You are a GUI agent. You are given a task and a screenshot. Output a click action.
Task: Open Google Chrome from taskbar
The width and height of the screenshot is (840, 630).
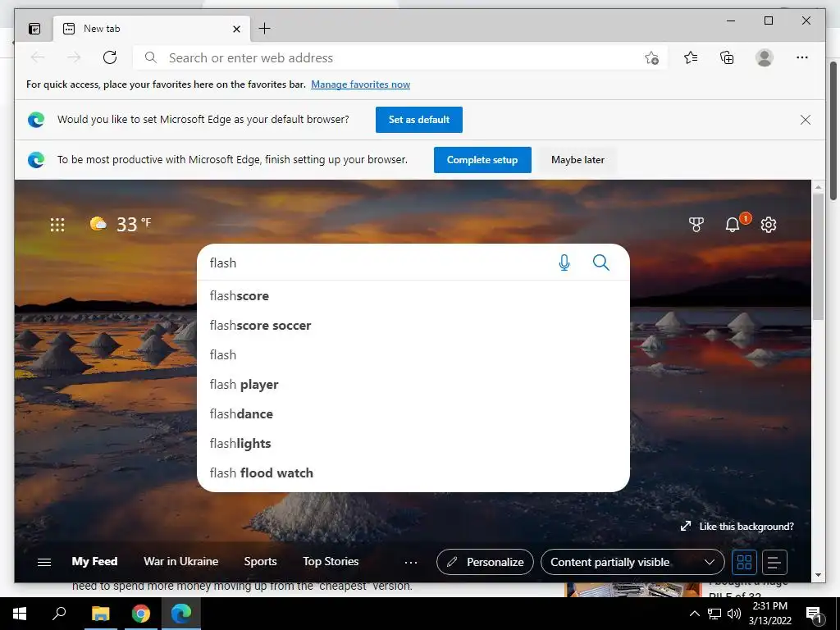click(x=141, y=614)
